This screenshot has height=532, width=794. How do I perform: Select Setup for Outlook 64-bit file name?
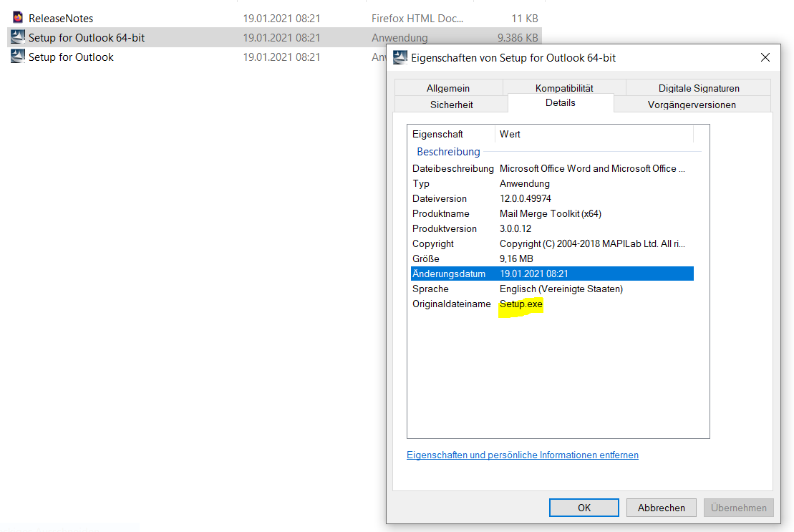pos(87,37)
